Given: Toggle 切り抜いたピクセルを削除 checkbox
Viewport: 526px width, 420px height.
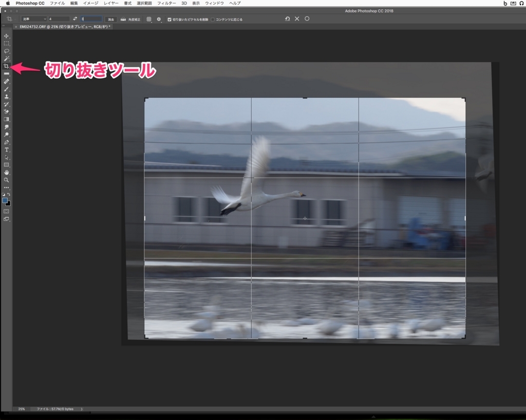Looking at the screenshot, I should click(170, 20).
